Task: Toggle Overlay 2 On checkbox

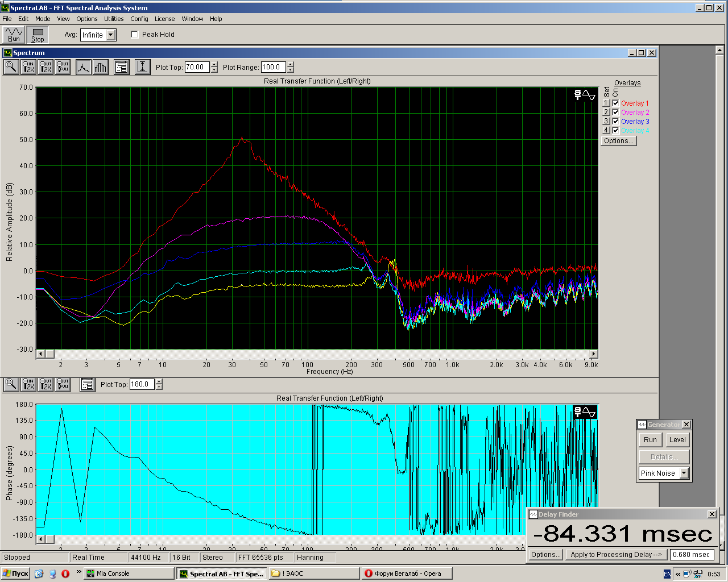Action: coord(615,113)
